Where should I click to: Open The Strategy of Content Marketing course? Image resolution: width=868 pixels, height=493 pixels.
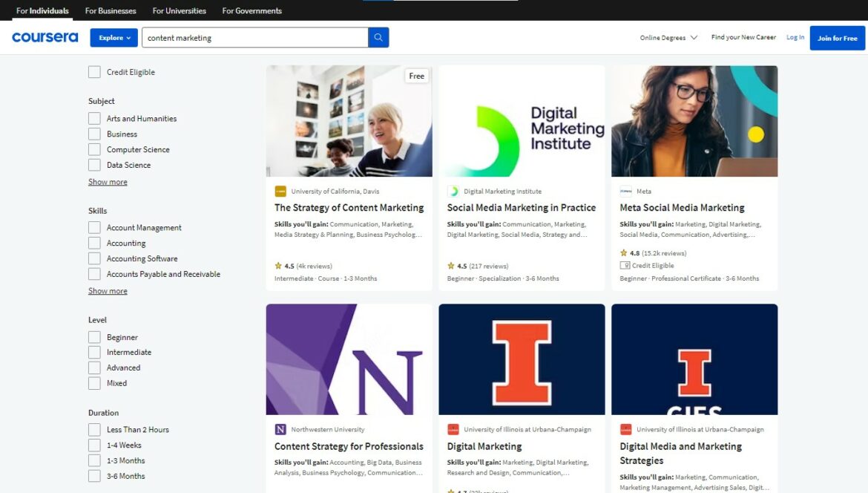coord(349,208)
